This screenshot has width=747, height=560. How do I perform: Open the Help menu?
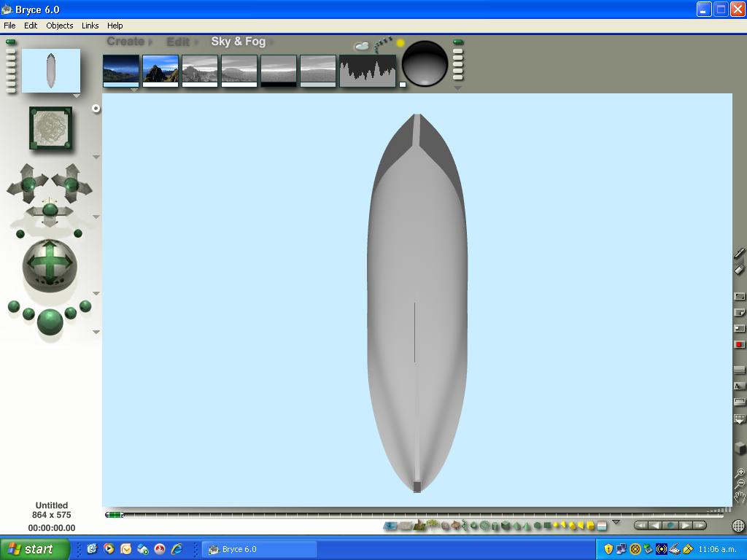click(x=115, y=26)
